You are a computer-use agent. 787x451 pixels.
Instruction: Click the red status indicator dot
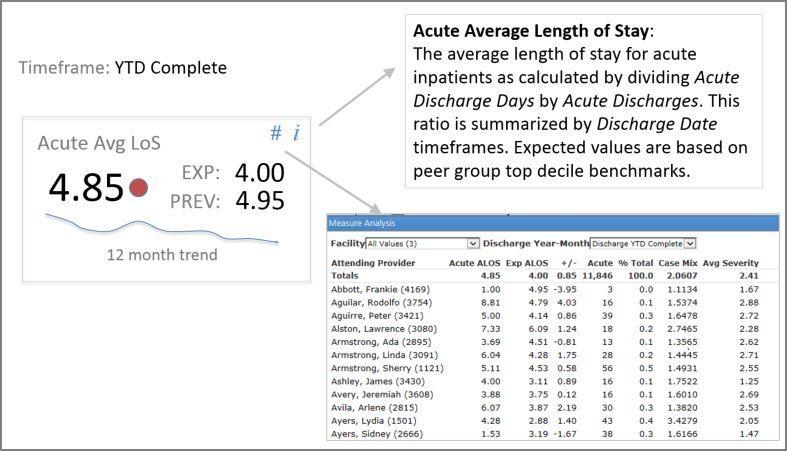(139, 186)
